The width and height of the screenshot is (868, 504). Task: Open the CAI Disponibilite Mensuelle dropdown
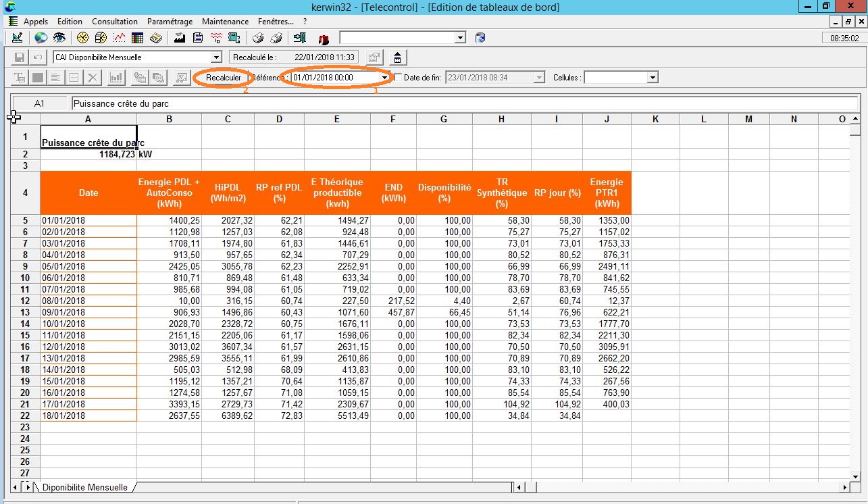tap(216, 57)
